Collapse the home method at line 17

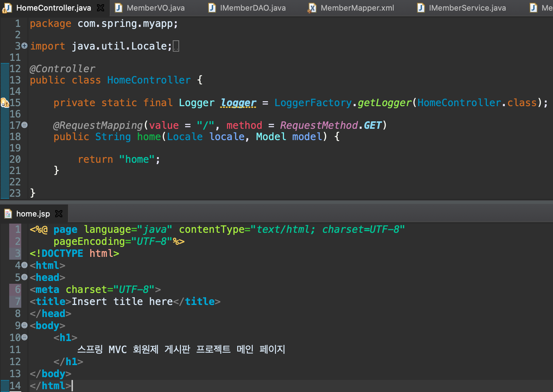24,125
